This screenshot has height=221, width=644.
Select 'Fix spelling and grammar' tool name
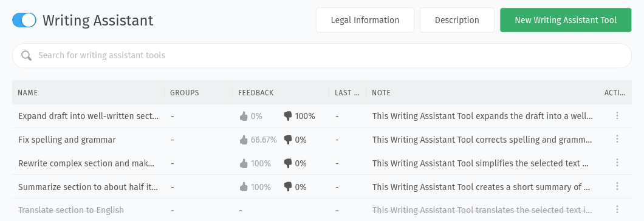tap(67, 140)
